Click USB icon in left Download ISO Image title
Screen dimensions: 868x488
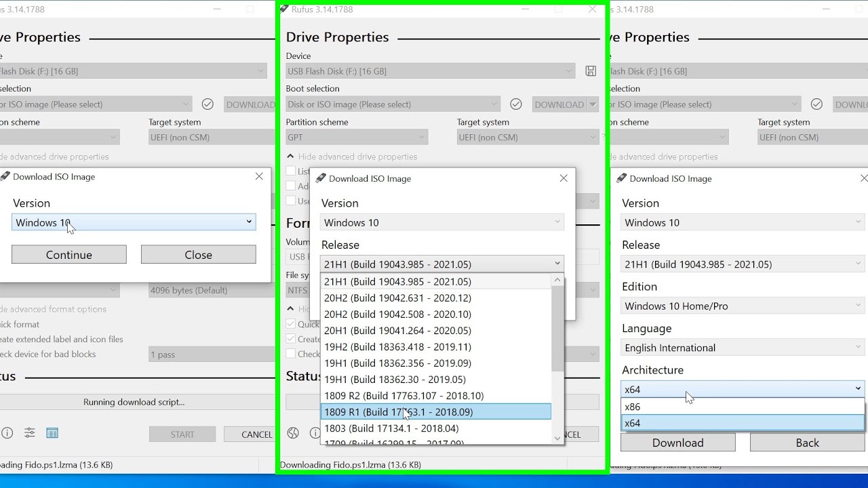[5, 176]
